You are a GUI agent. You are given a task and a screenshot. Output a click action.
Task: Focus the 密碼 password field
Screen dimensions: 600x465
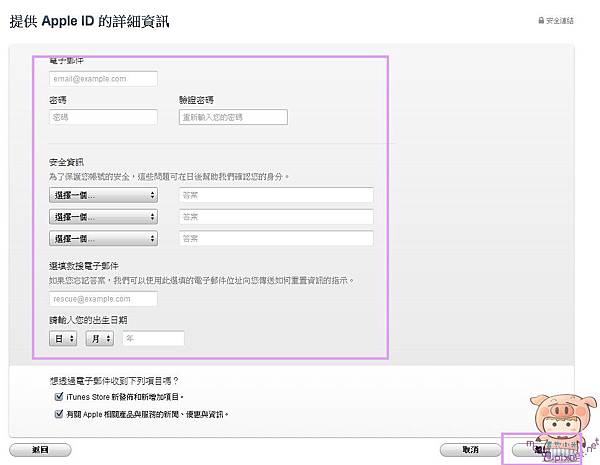pyautogui.click(x=103, y=117)
